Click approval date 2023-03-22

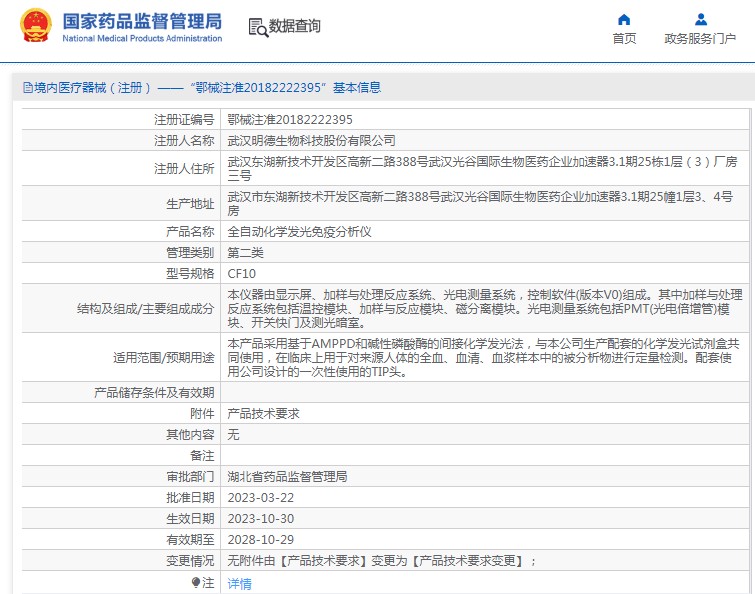click(x=260, y=498)
